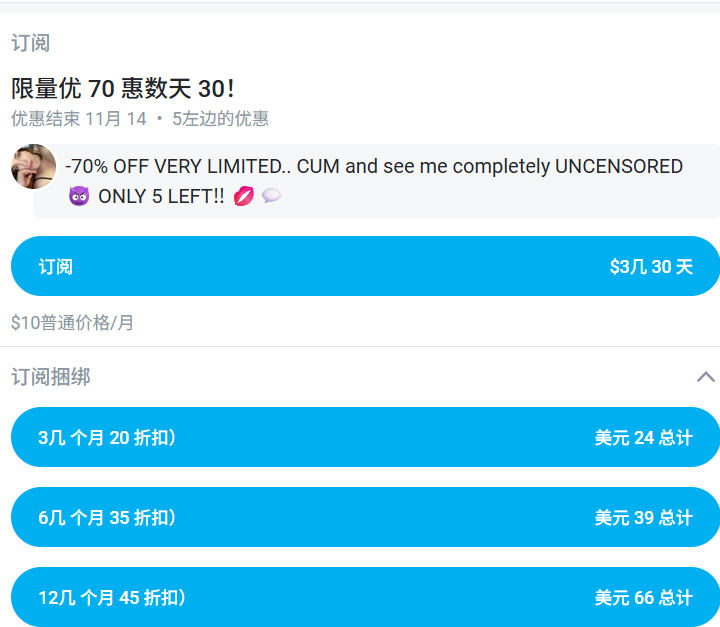This screenshot has width=720, height=627.
Task: Click the 限量优 70 惠数天 30 title
Action: click(x=123, y=88)
